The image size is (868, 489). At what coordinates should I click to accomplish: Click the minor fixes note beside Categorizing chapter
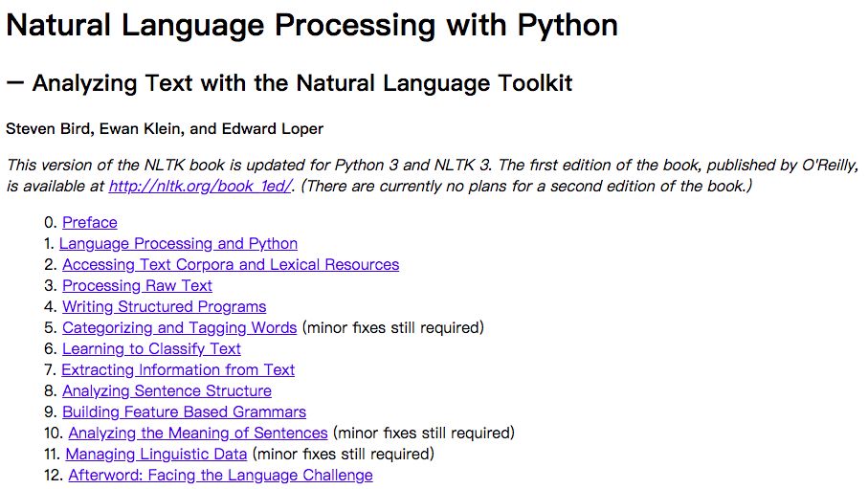(393, 328)
